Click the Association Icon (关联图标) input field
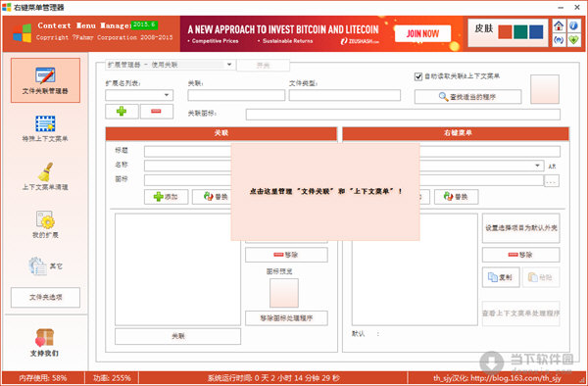The image size is (588, 386). [x=403, y=115]
